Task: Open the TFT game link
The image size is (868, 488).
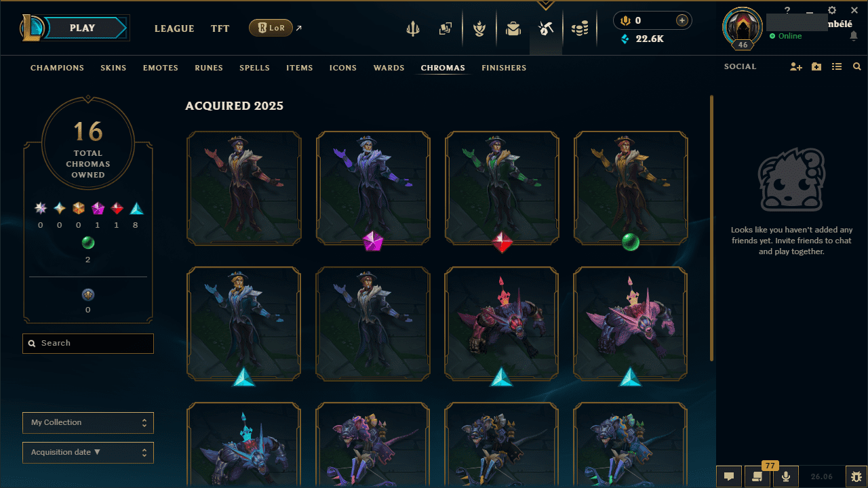Action: click(220, 28)
